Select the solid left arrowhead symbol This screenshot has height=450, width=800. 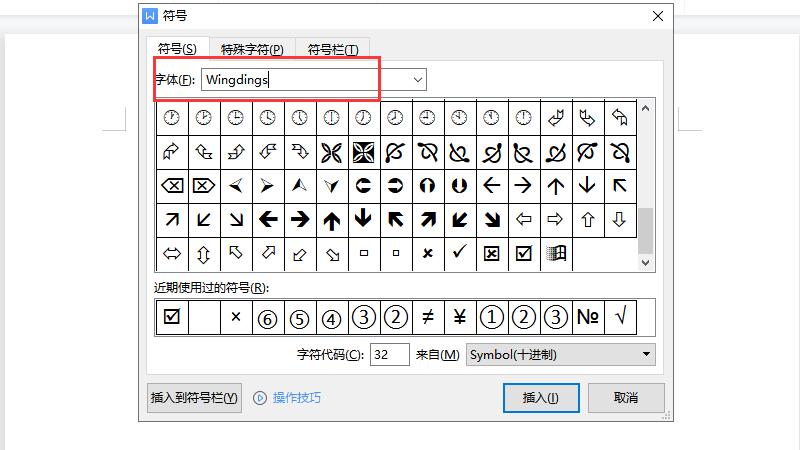pos(236,186)
